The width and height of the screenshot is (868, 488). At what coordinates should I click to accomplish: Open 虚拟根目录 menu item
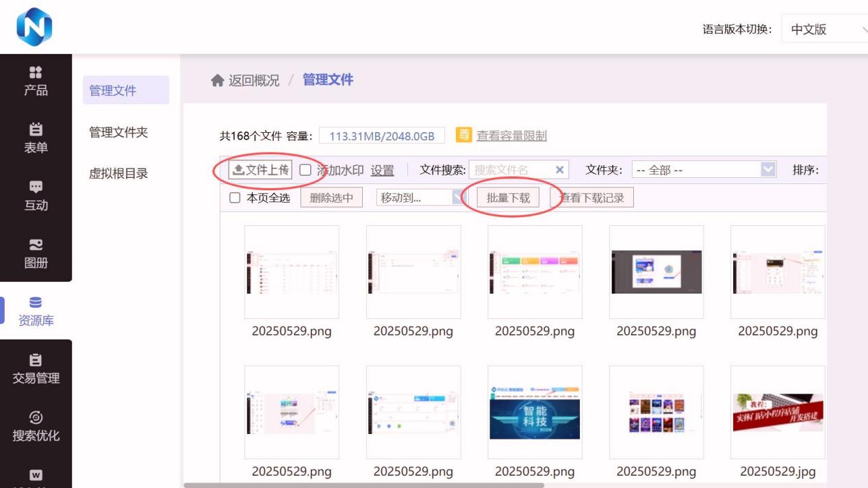tap(118, 174)
